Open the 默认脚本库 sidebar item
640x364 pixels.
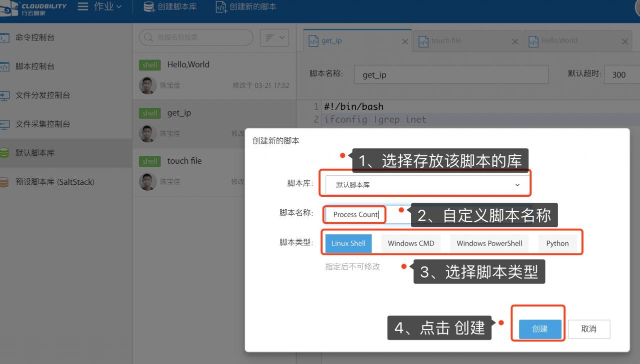point(35,153)
